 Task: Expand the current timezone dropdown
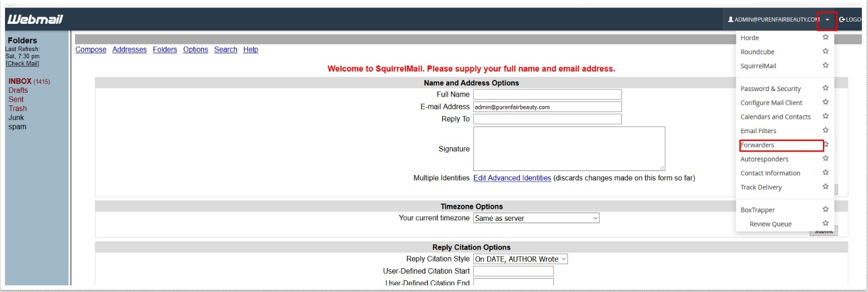pyautogui.click(x=536, y=218)
